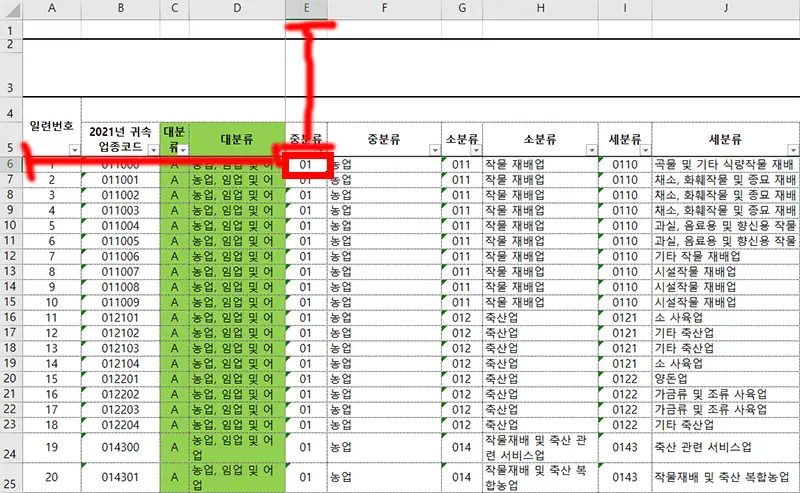This screenshot has height=493, width=800.
Task: Select row 4 header
Action: pos(11,110)
